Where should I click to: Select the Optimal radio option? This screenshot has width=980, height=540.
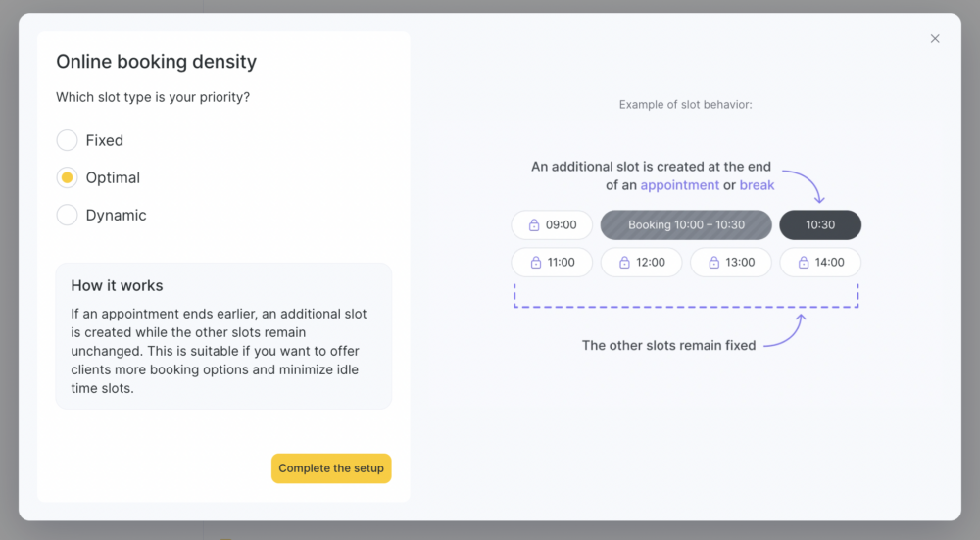point(67,177)
